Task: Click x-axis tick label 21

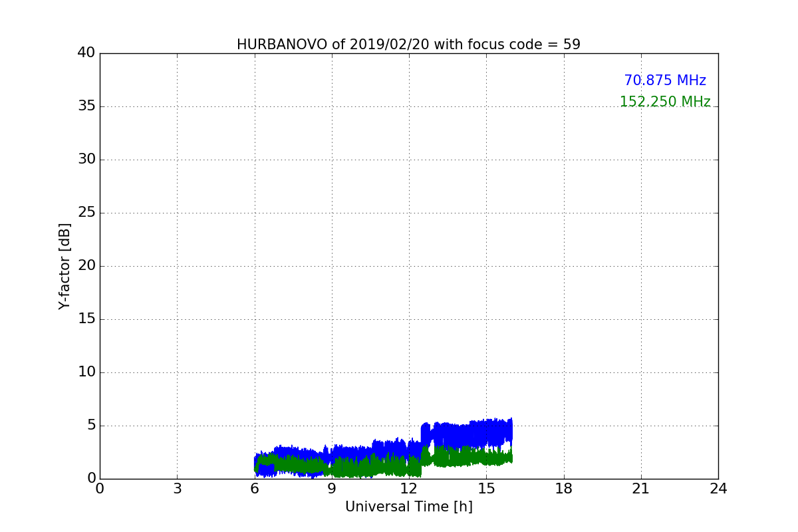Action: point(641,488)
